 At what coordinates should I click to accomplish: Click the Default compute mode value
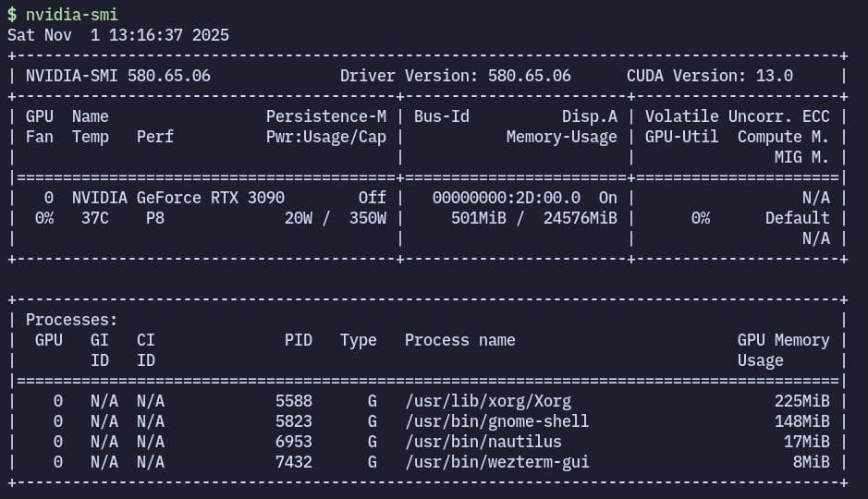[797, 218]
